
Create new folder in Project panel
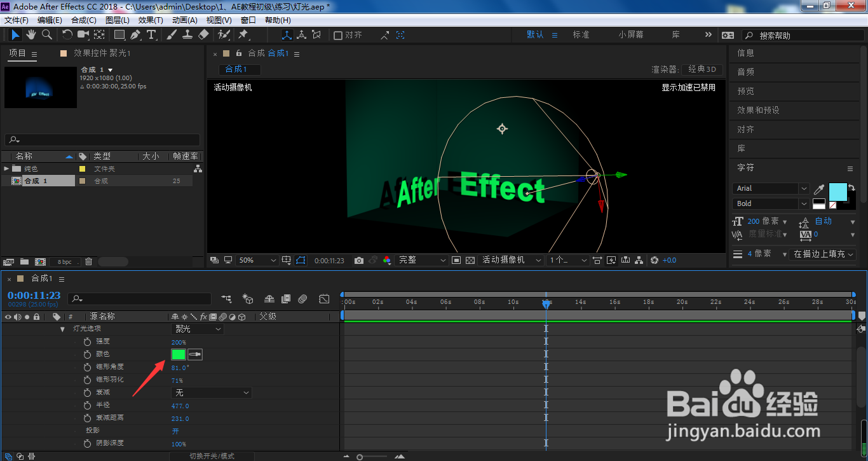[x=24, y=261]
